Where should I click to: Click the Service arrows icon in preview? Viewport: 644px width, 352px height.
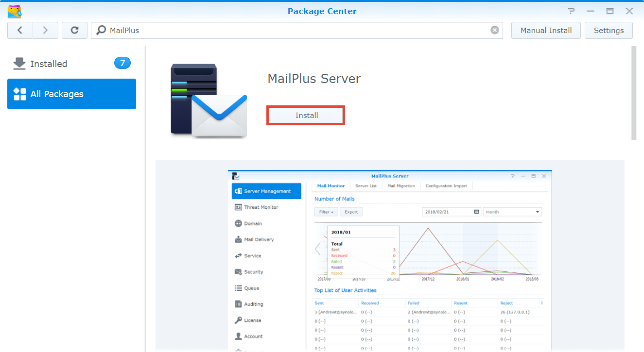(x=238, y=256)
